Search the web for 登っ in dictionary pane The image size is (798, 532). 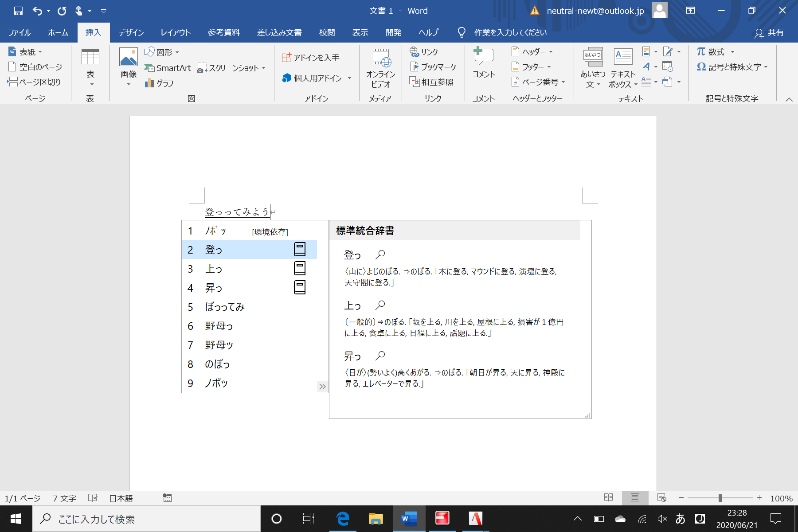point(380,254)
